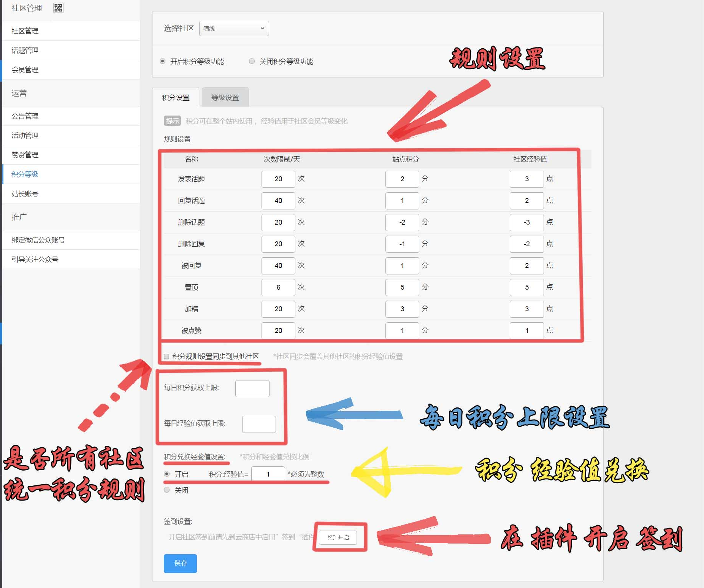Open 会员管理 in the sidebar
The height and width of the screenshot is (588, 704).
click(25, 70)
